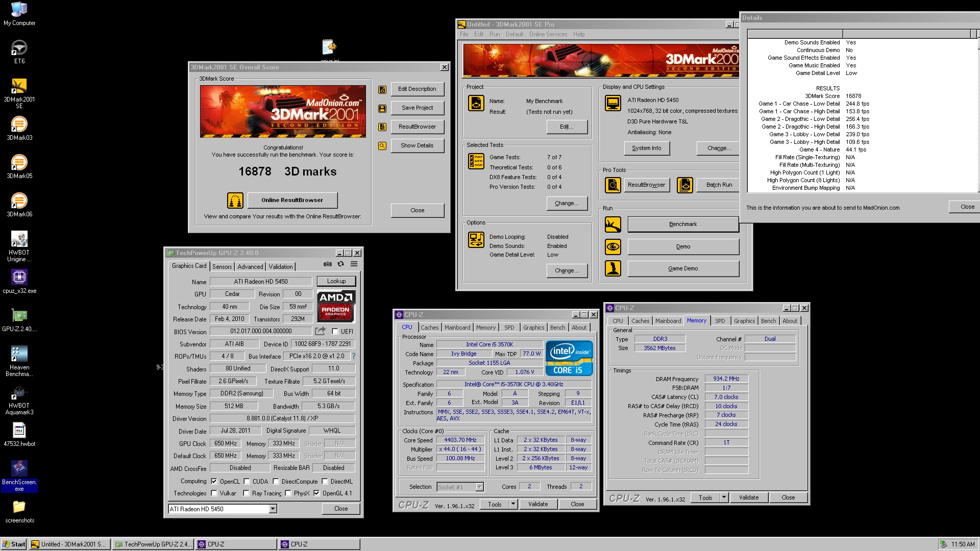Open the Online Services menu in 3DMark2001

click(548, 34)
